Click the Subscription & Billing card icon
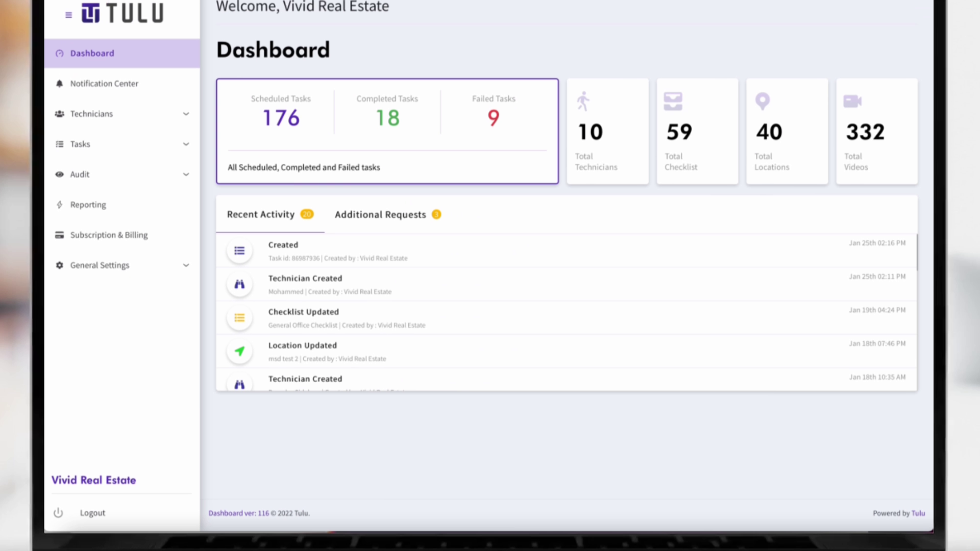The image size is (980, 551). point(60,235)
